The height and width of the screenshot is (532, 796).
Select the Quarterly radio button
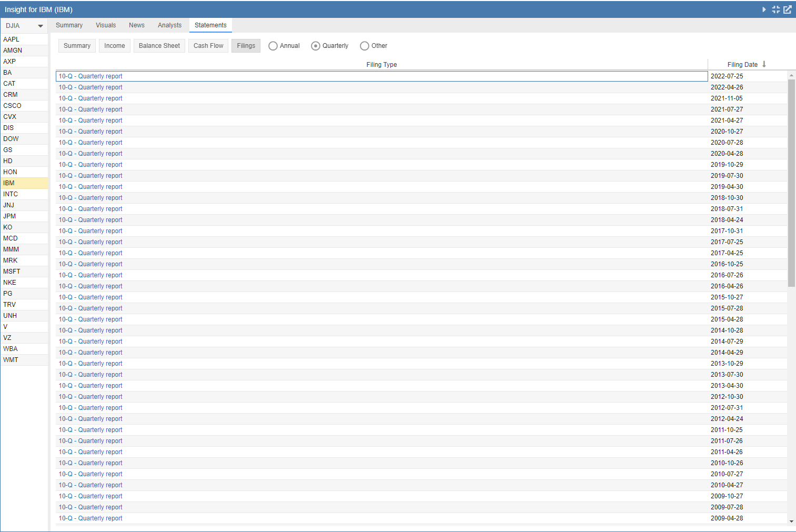click(316, 46)
